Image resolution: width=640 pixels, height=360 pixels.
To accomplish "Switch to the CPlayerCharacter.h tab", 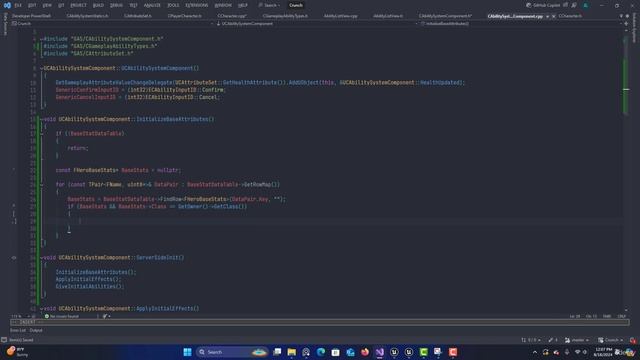I will click(184, 16).
